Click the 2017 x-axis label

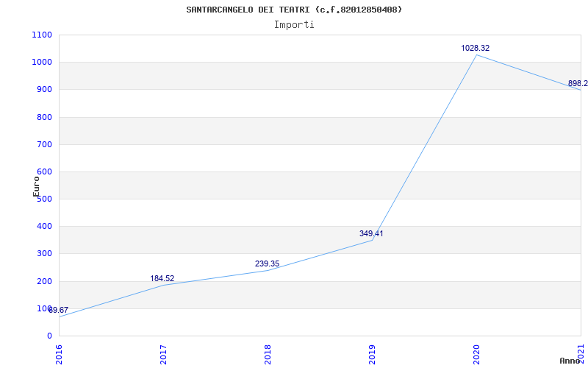click(163, 355)
